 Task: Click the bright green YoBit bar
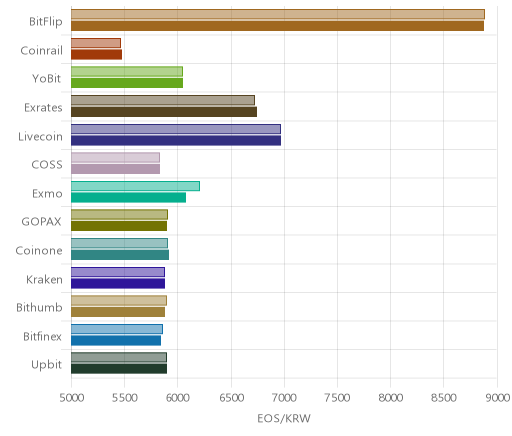(x=127, y=83)
